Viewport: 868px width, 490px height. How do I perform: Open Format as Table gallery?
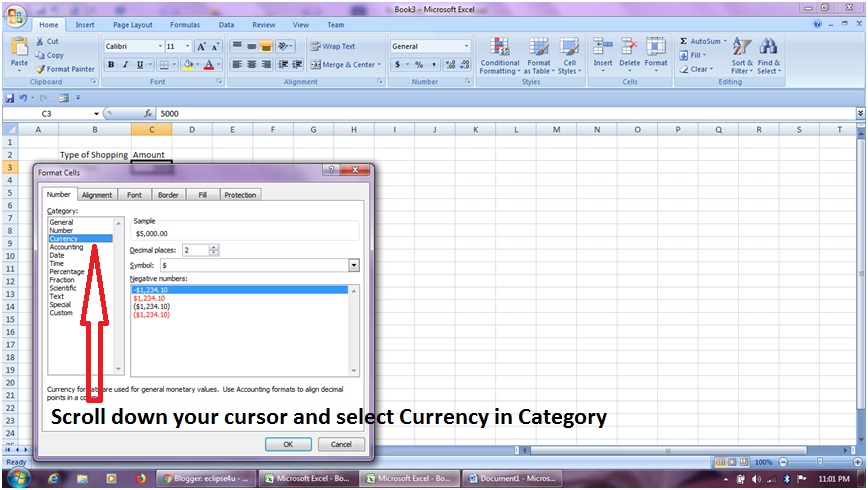click(x=539, y=56)
